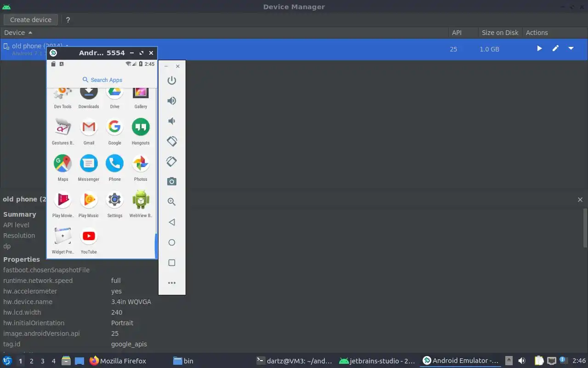Open the Android Settings app
Viewport: 588px width, 368px height.
(x=115, y=204)
